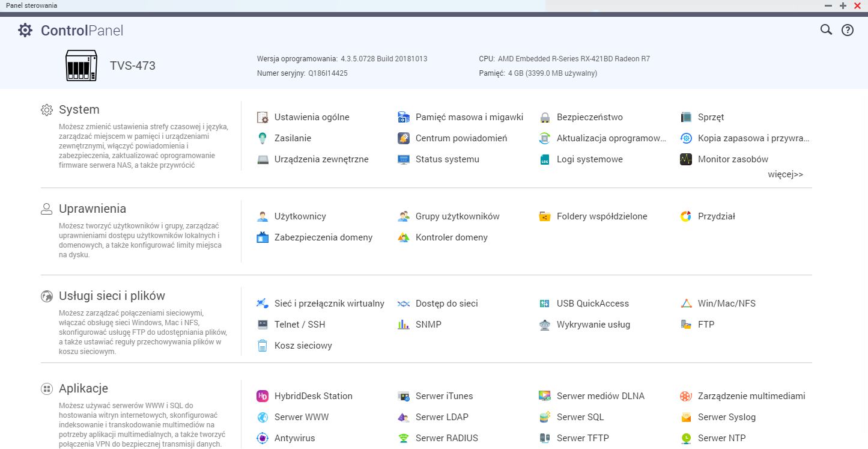
Task: Open the Uprawnienia category heading
Action: pyautogui.click(x=93, y=209)
